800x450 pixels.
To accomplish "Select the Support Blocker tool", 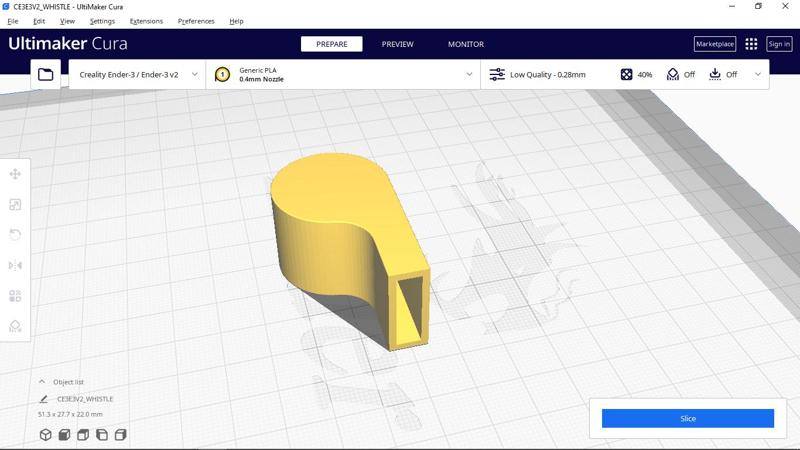I will [x=15, y=326].
